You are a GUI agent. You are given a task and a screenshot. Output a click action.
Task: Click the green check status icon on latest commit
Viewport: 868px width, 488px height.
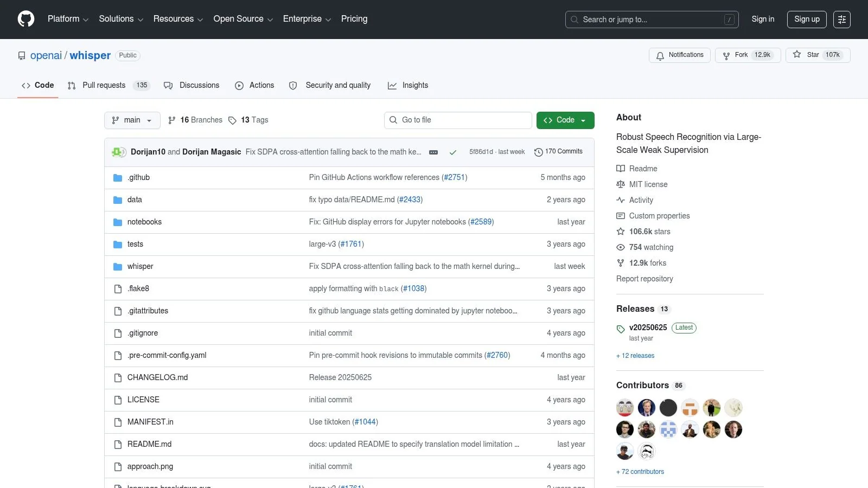tap(453, 152)
